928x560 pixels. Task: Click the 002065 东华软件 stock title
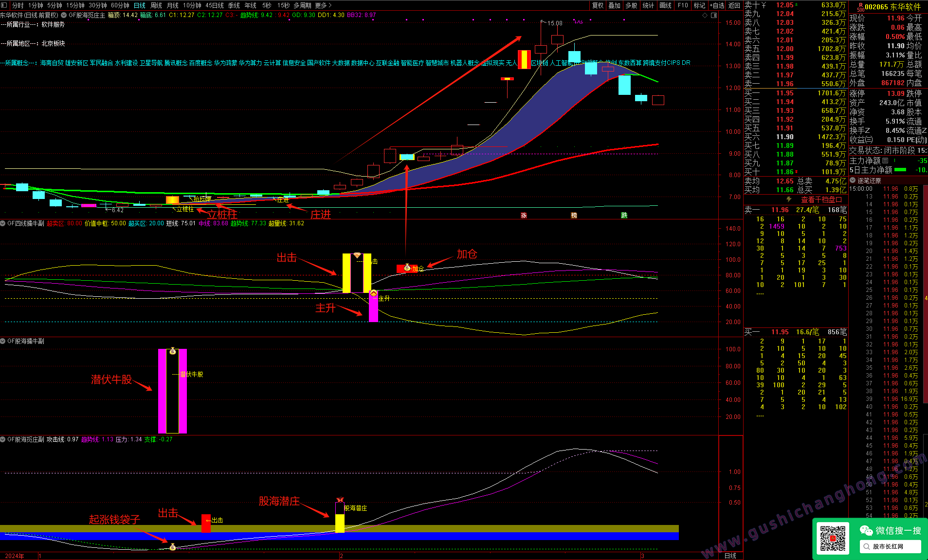(x=893, y=7)
